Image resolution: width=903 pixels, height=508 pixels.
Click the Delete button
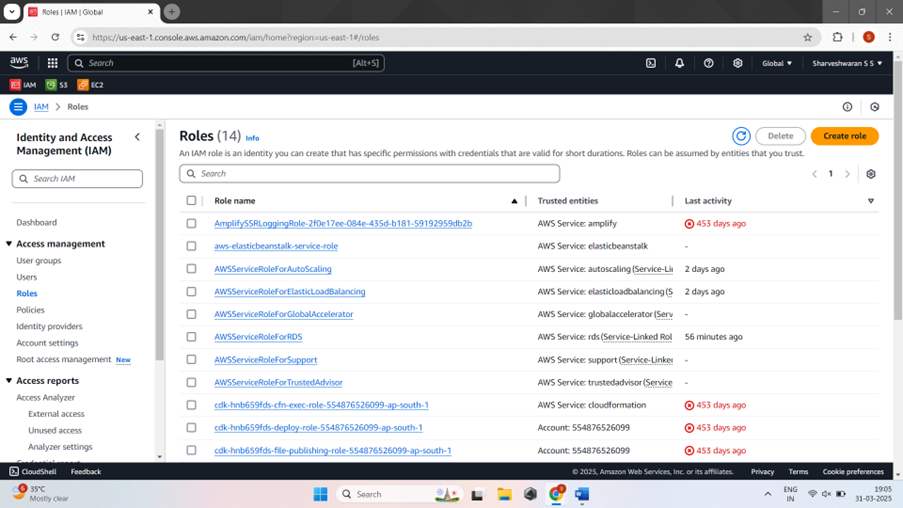coord(780,136)
